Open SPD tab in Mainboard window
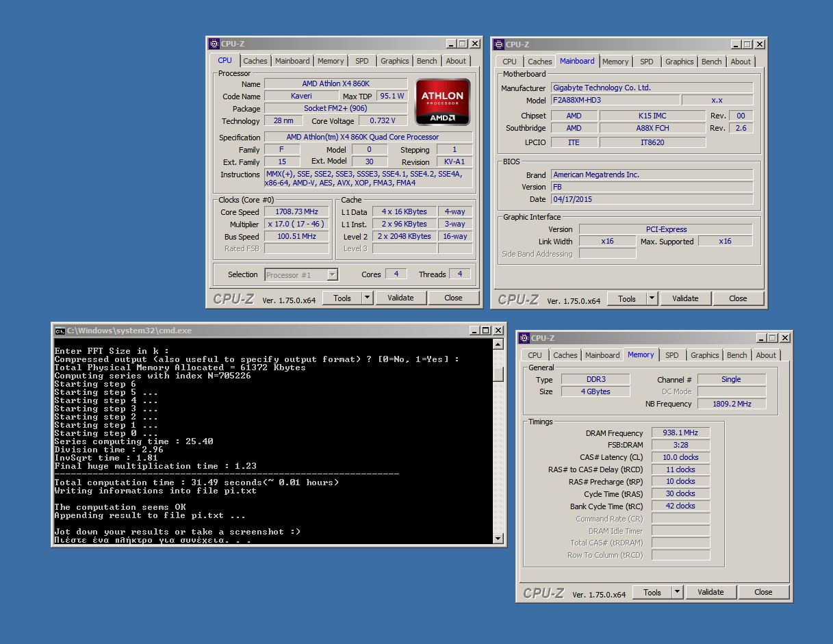Image resolution: width=833 pixels, height=644 pixels. [x=647, y=62]
